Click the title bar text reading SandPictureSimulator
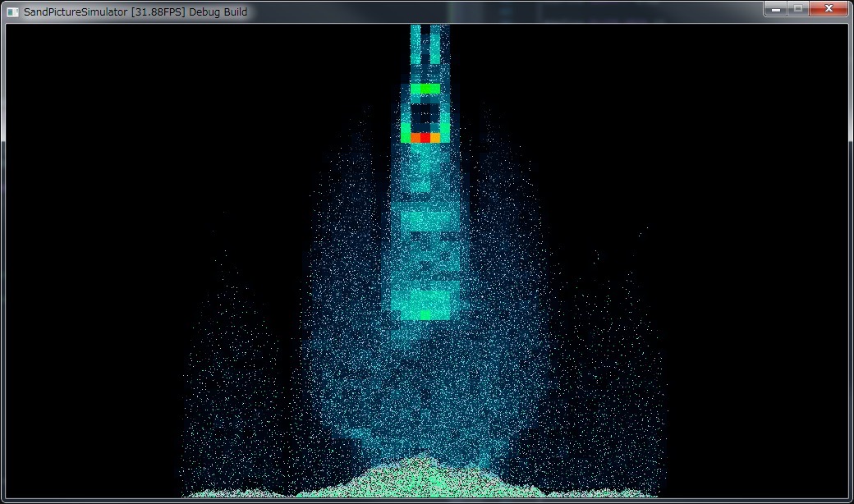The height and width of the screenshot is (504, 854). [x=74, y=12]
